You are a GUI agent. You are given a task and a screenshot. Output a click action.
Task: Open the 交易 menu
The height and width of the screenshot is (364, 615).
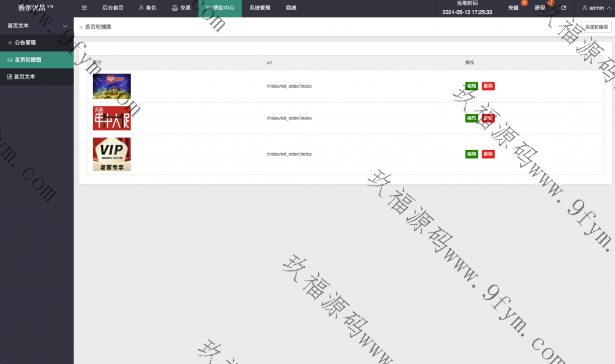[x=181, y=8]
